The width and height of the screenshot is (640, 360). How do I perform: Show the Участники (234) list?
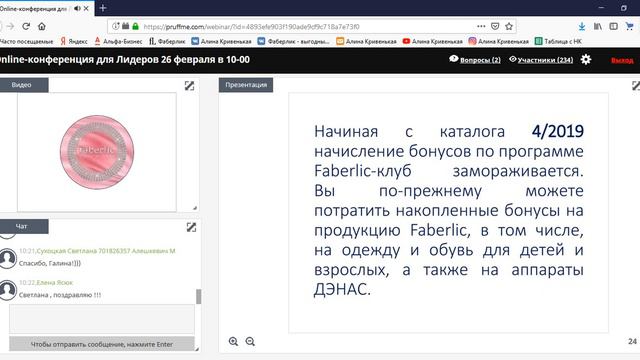point(541,60)
